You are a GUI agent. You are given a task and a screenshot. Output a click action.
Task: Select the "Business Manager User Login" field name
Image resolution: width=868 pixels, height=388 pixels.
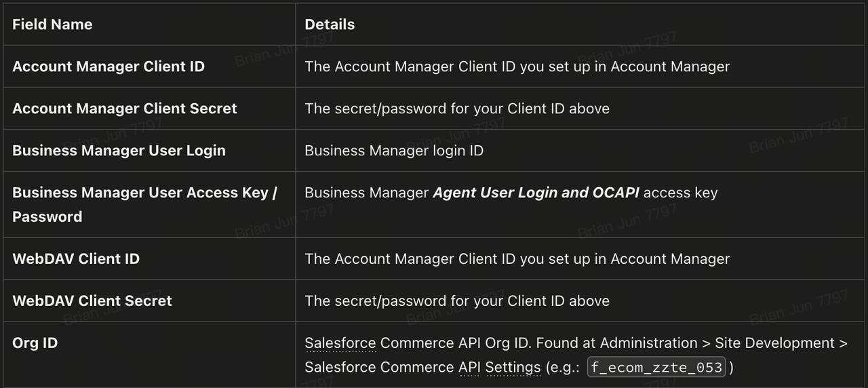[x=119, y=151]
